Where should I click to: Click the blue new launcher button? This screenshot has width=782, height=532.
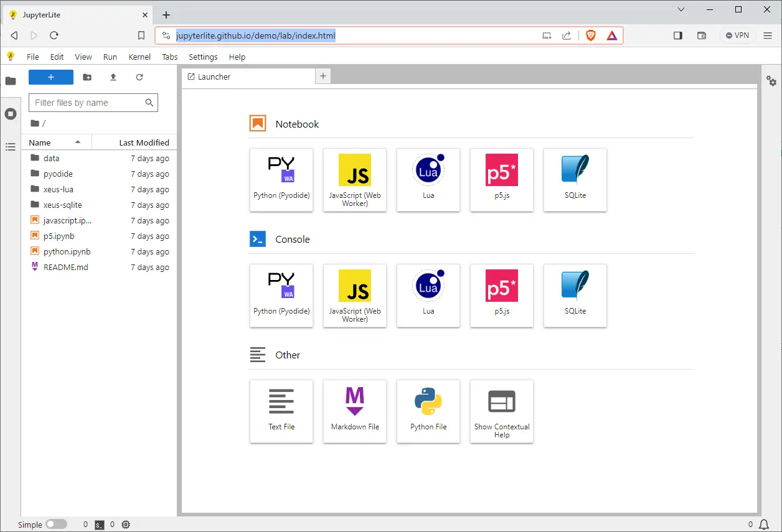tap(51, 77)
